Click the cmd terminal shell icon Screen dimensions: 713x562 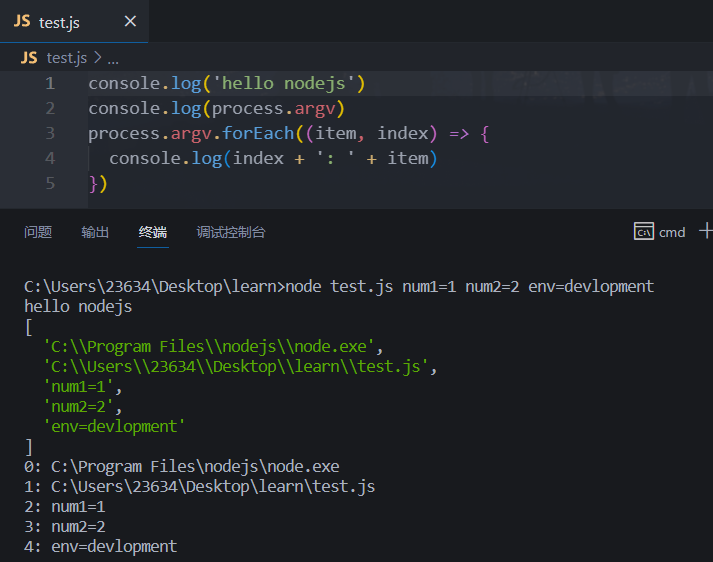643,231
